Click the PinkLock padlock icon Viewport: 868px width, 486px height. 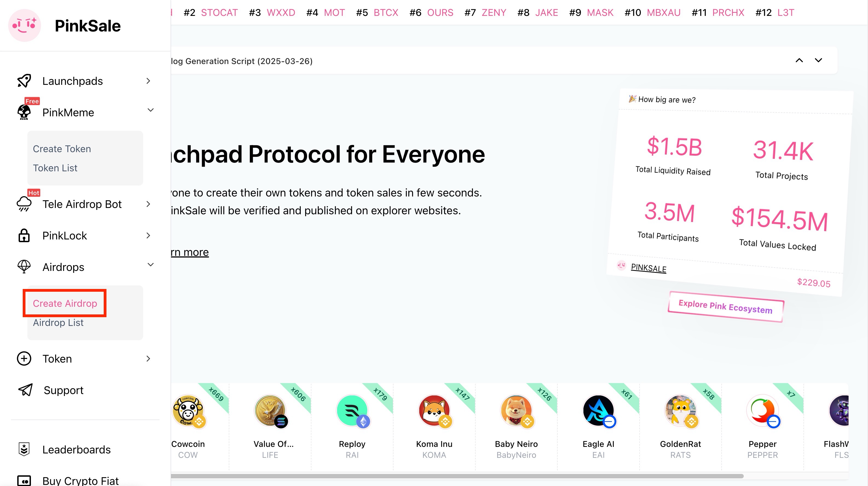pyautogui.click(x=24, y=235)
